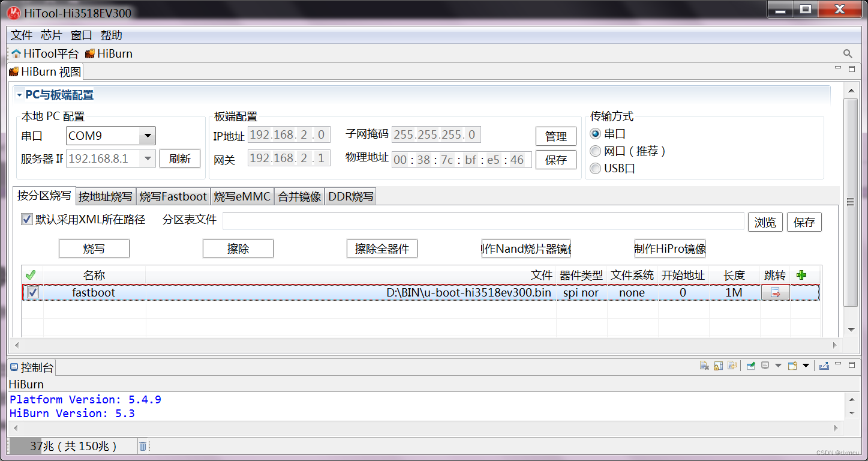868x461 pixels.
Task: Maximize the HiBurn view panel
Action: [x=852, y=69]
